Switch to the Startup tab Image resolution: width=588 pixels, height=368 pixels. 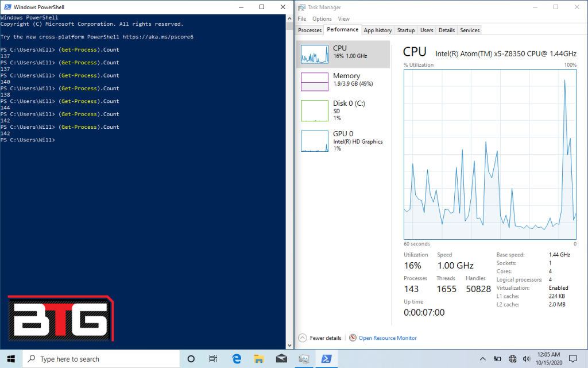pos(406,30)
